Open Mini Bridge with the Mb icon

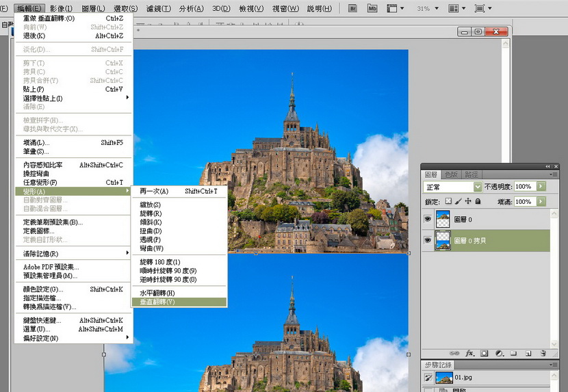click(372, 8)
